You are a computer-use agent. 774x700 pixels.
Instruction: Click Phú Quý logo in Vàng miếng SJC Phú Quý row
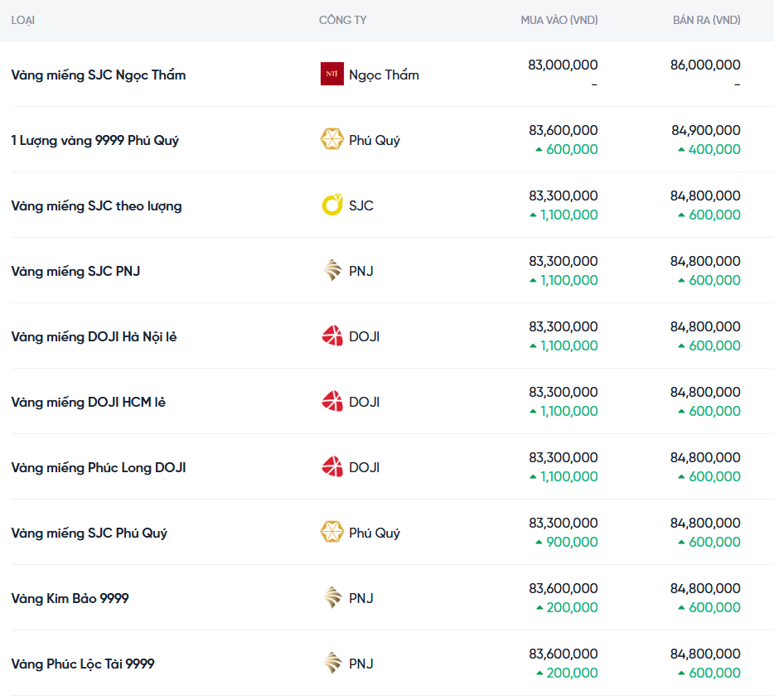[331, 533]
